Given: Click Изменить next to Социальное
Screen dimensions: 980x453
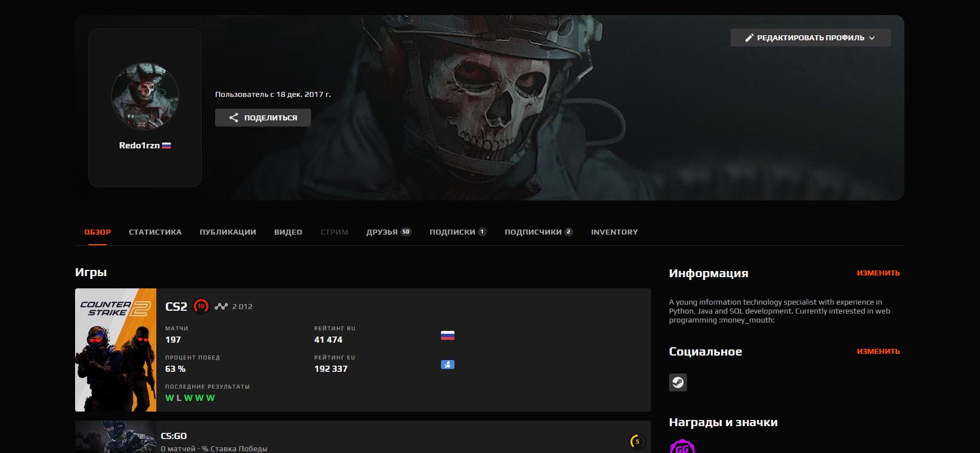Looking at the screenshot, I should (878, 352).
